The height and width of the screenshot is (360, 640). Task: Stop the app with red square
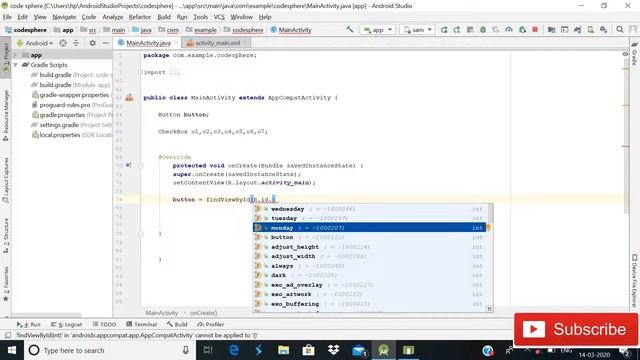pyautogui.click(x=535, y=30)
